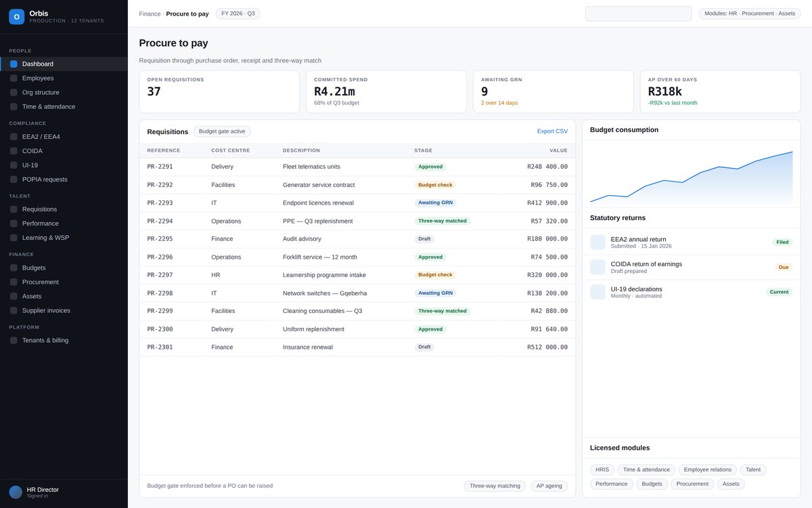Click the Employee relations module chip
Screen dimensions: 812x508
[x=708, y=469]
